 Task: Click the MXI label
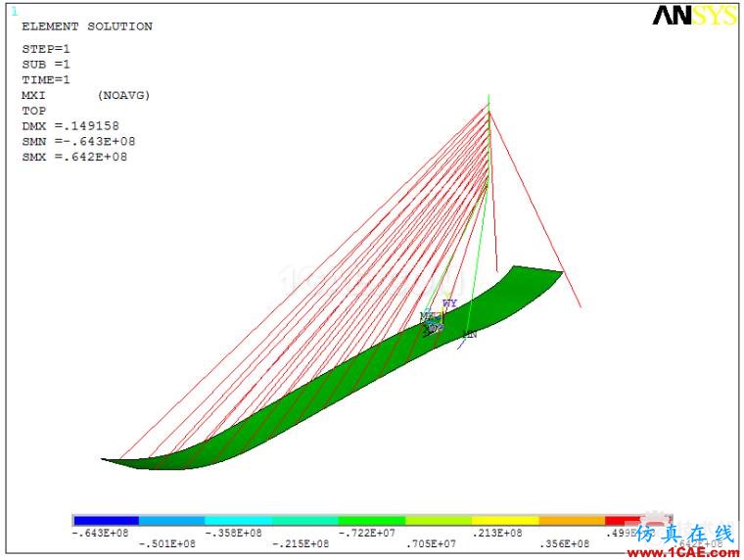(x=33, y=95)
